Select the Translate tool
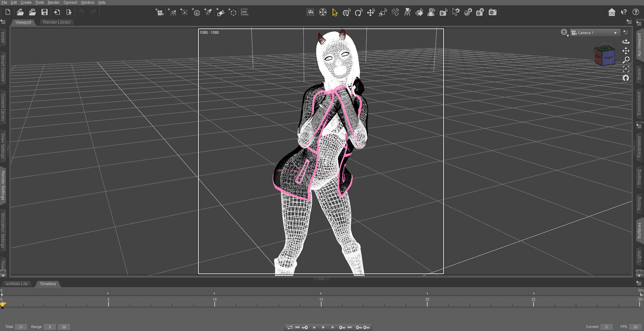 click(x=371, y=12)
